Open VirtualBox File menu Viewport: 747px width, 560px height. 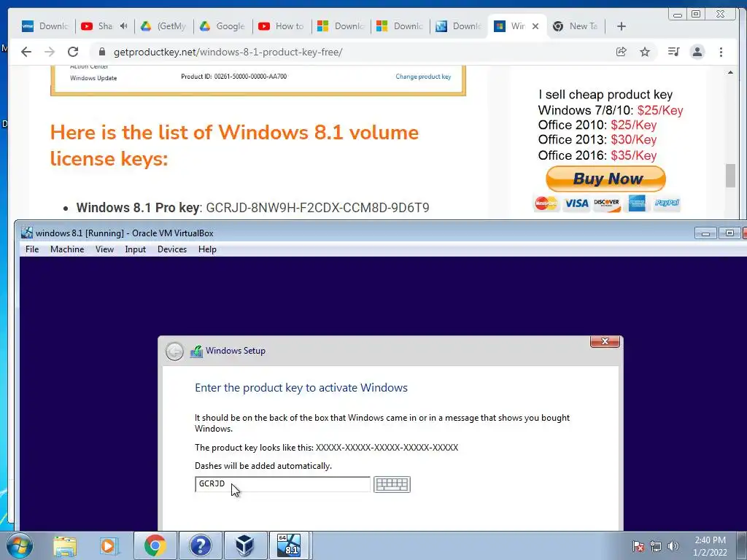pos(32,249)
